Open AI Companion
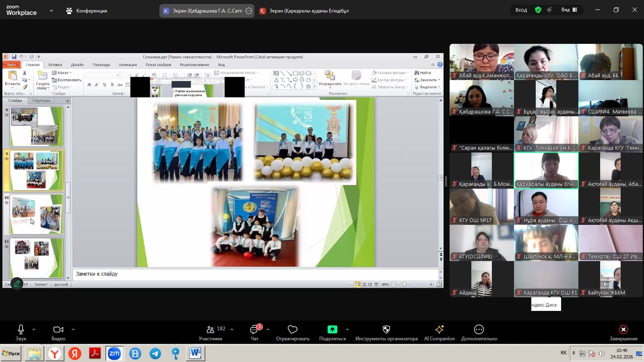The width and height of the screenshot is (644, 362). pos(439,332)
